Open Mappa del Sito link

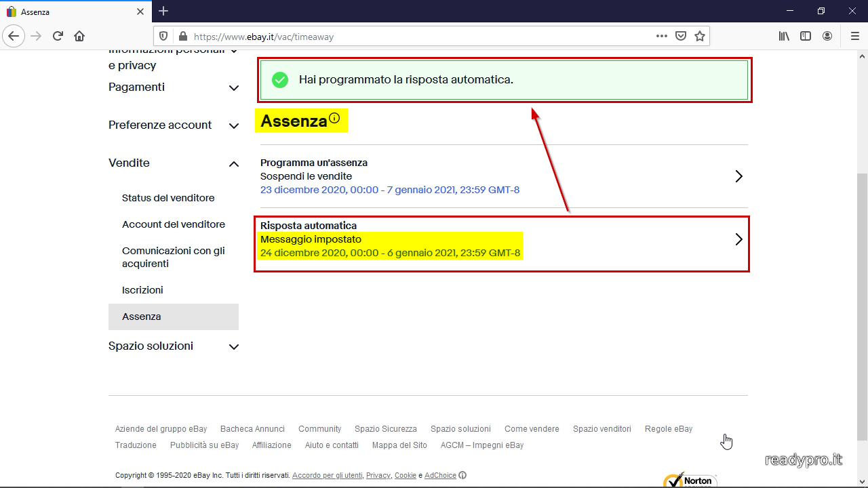point(399,445)
